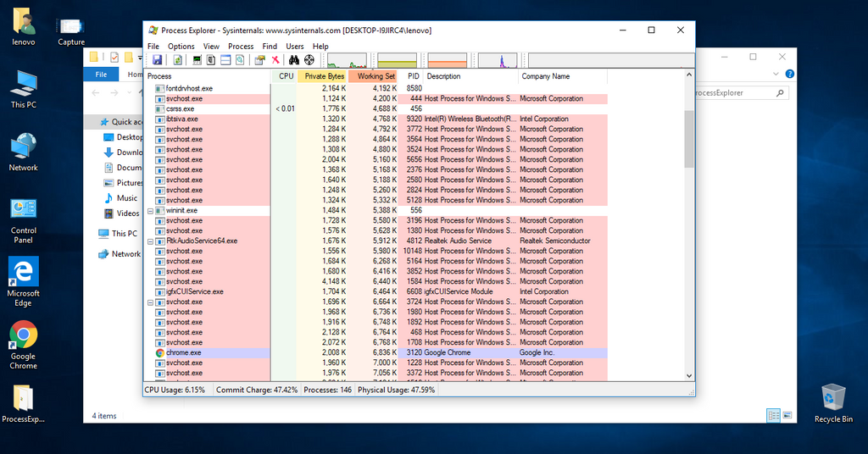Select the ibtsiva.exe process row
The width and height of the screenshot is (868, 454).
tap(376, 119)
